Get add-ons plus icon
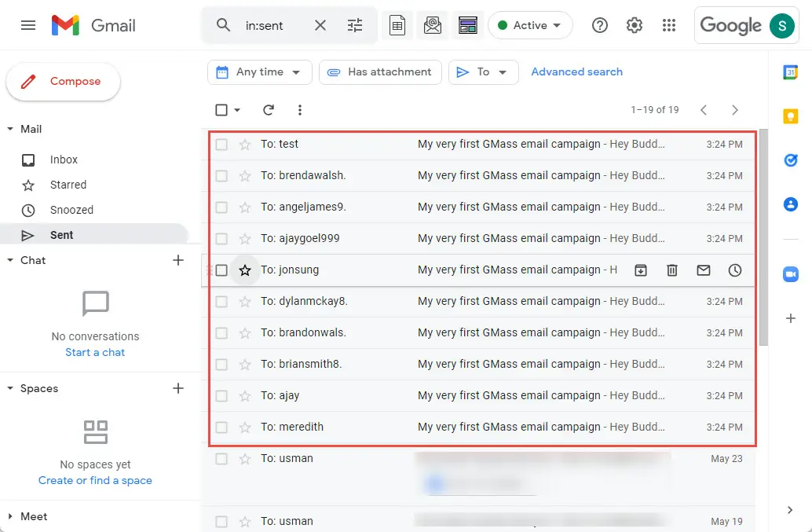 coord(790,318)
